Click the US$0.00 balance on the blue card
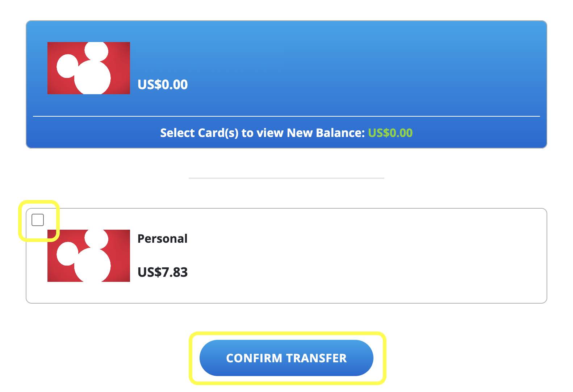Viewport: 573px width, 392px height. [x=162, y=84]
